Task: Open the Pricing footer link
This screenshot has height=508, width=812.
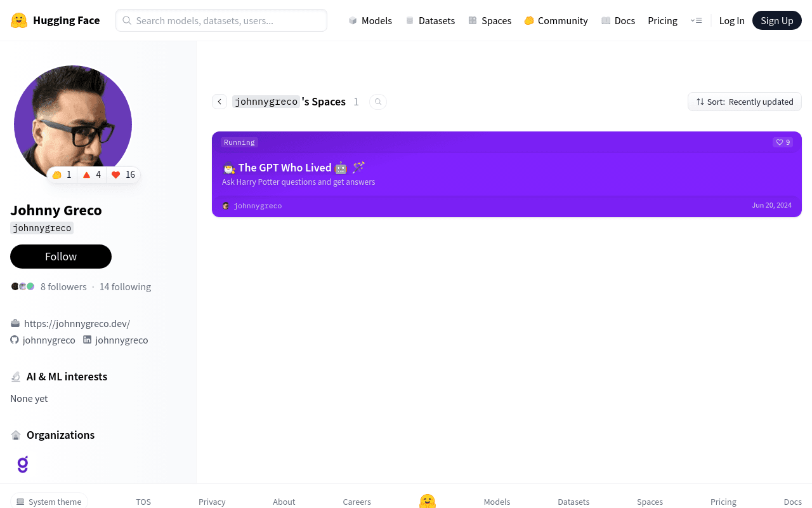Action: 723,502
